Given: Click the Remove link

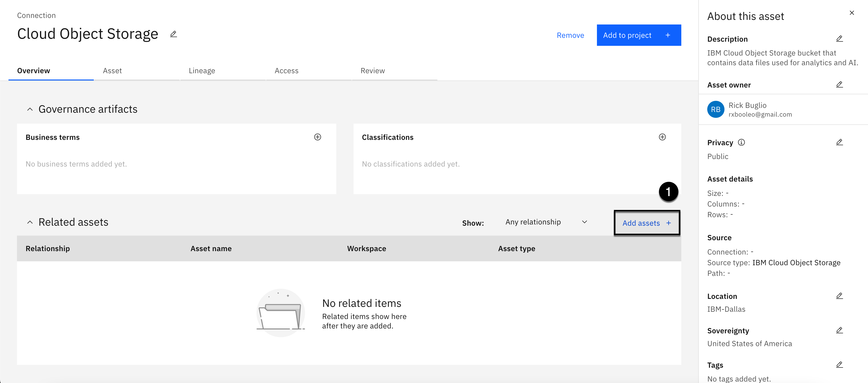Looking at the screenshot, I should coord(570,35).
